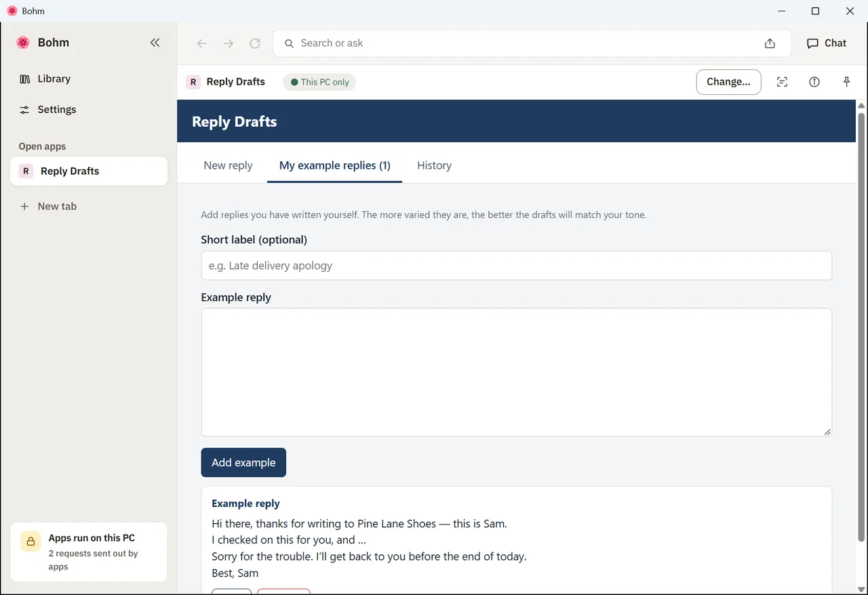Close the Bohm window

pyautogui.click(x=850, y=11)
